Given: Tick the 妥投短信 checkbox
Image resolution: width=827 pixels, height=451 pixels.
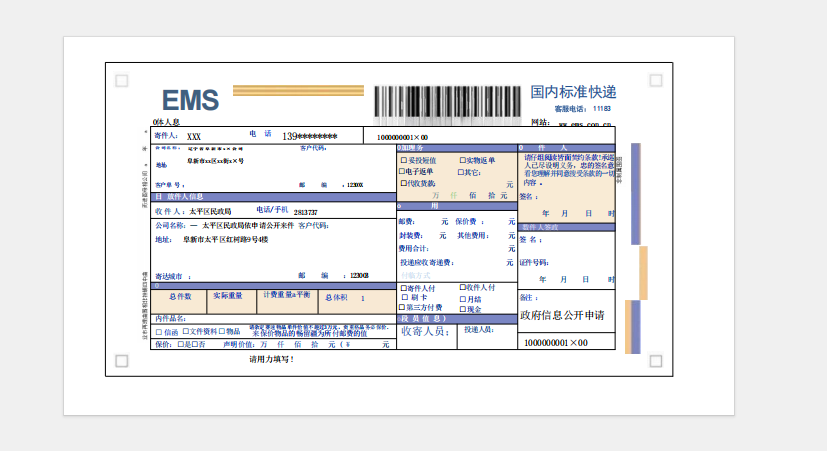Looking at the screenshot, I should [x=404, y=160].
